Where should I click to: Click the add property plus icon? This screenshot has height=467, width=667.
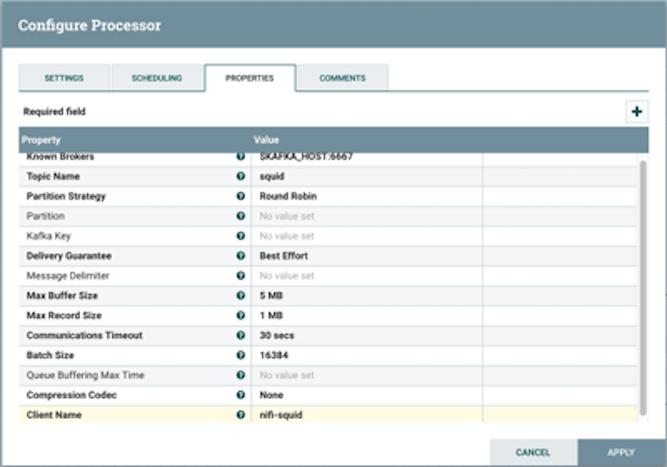tap(636, 112)
